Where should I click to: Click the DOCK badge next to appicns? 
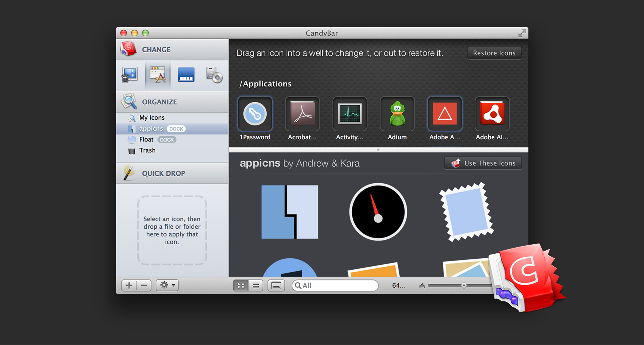pos(176,129)
